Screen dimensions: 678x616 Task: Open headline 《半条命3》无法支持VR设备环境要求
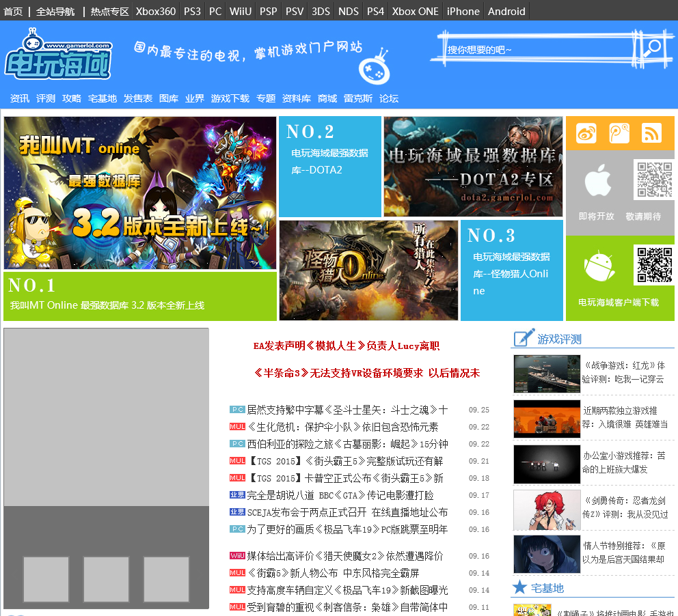(366, 373)
